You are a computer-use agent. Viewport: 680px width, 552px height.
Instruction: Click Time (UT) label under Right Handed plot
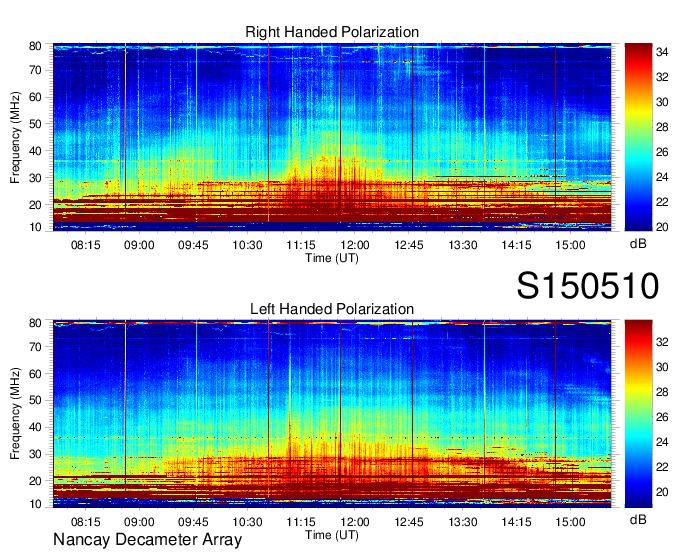coord(332,258)
